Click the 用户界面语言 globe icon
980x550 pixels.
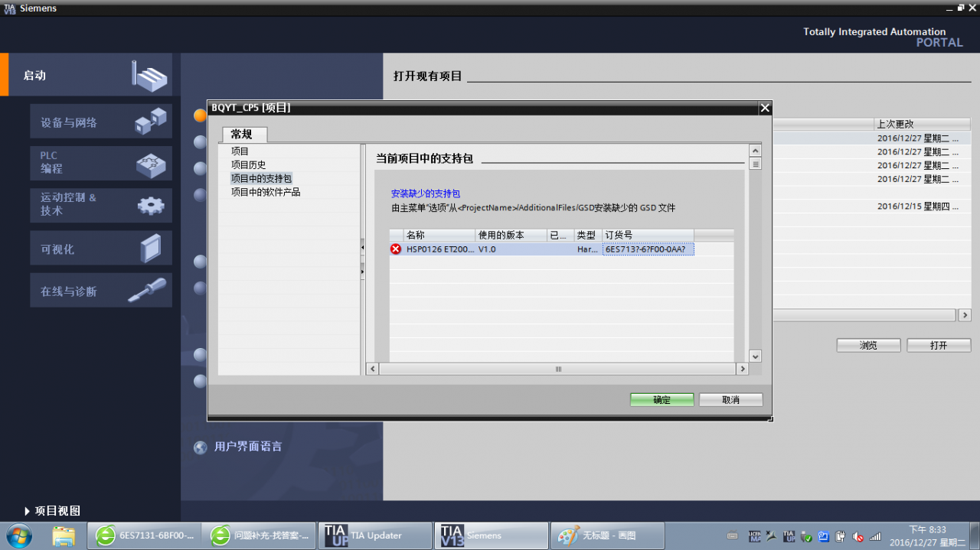[x=201, y=447]
